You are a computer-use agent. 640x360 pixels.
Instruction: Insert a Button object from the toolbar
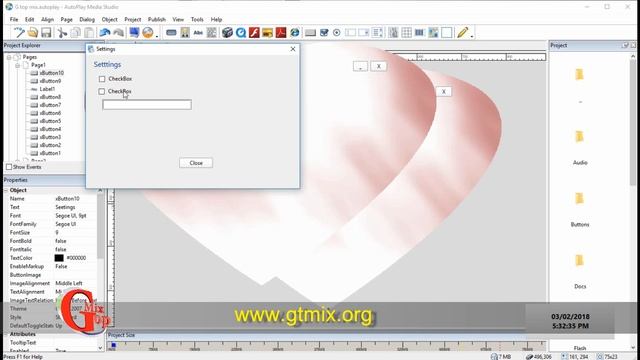coord(171,33)
